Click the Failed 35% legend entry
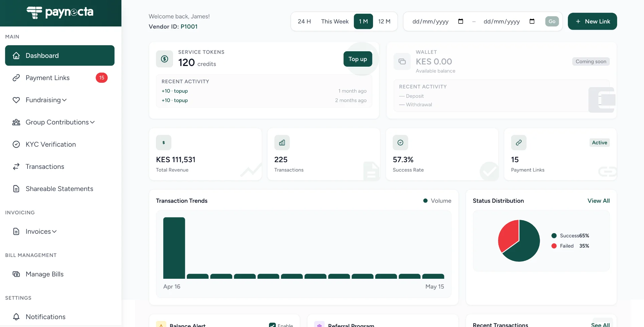Screen dimensions: 644x327 (x=570, y=246)
